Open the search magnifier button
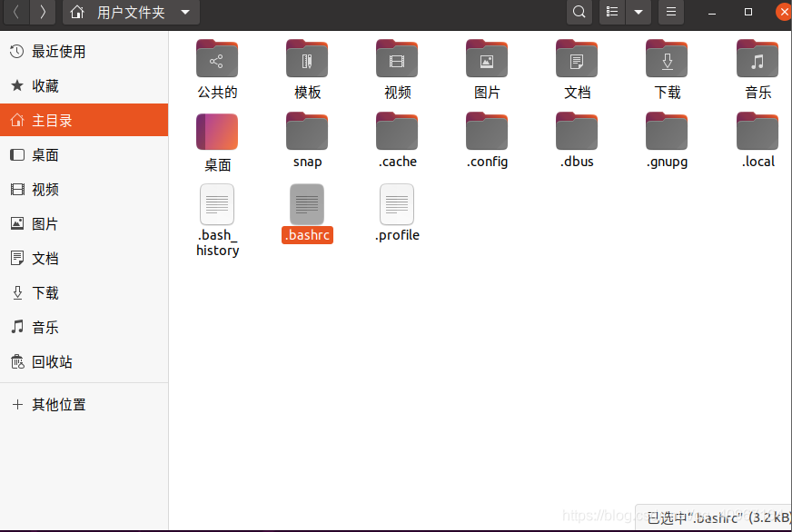This screenshot has height=532, width=792. point(579,12)
